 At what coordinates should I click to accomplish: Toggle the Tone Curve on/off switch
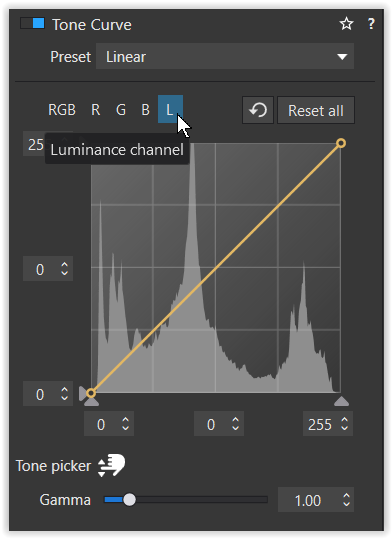pos(32,23)
